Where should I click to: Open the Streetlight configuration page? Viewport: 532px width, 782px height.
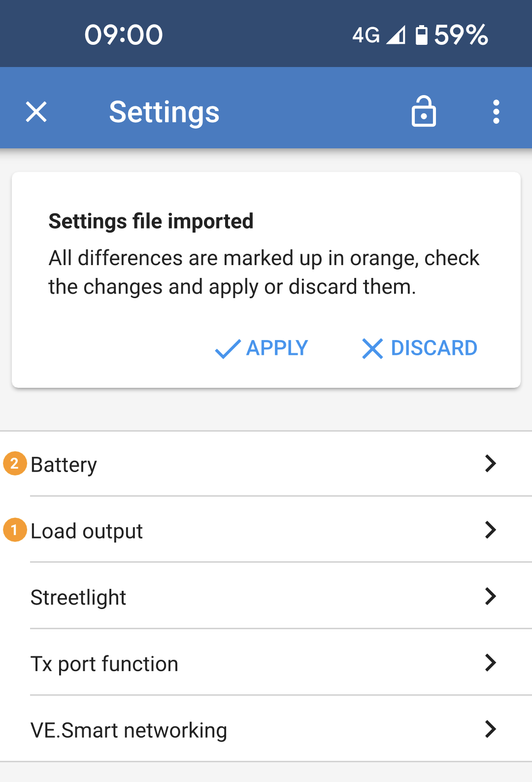(x=197, y=597)
